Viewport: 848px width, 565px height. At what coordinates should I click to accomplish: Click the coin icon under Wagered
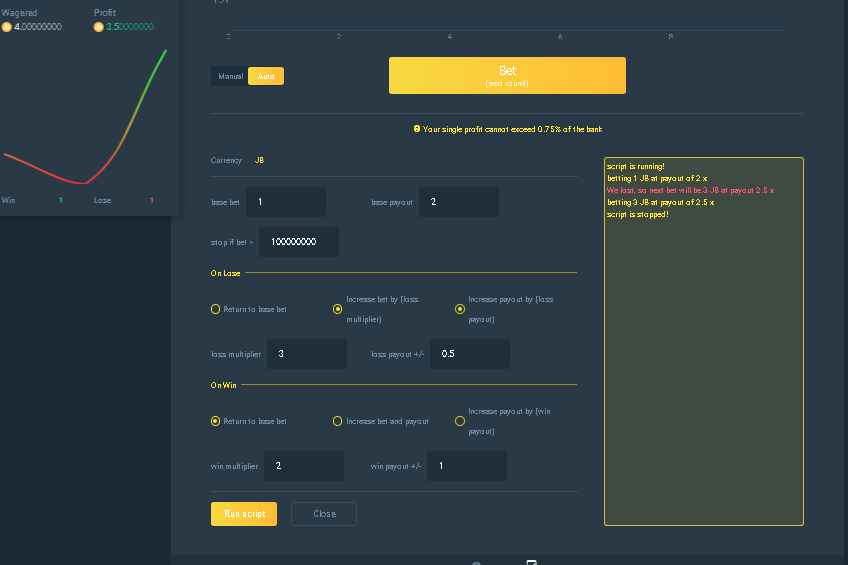click(7, 27)
